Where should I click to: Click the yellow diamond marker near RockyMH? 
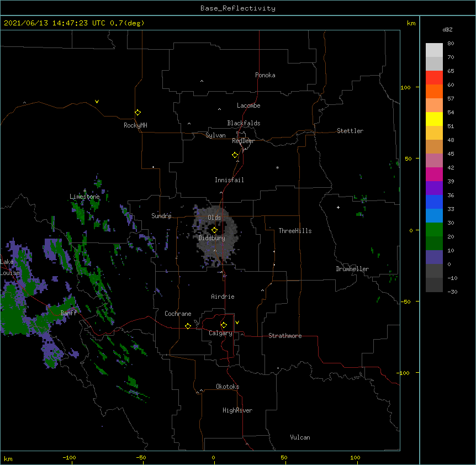pyautogui.click(x=138, y=113)
